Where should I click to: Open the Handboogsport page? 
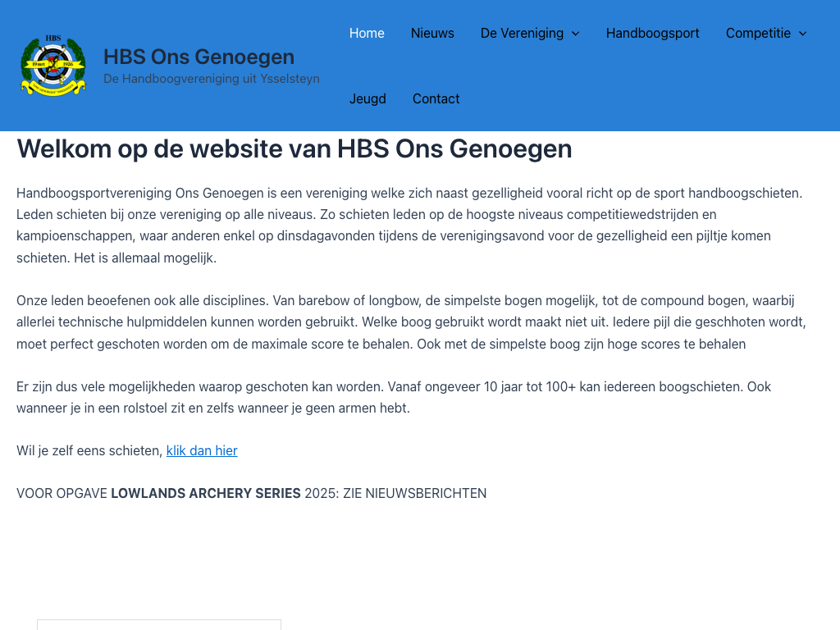(652, 33)
